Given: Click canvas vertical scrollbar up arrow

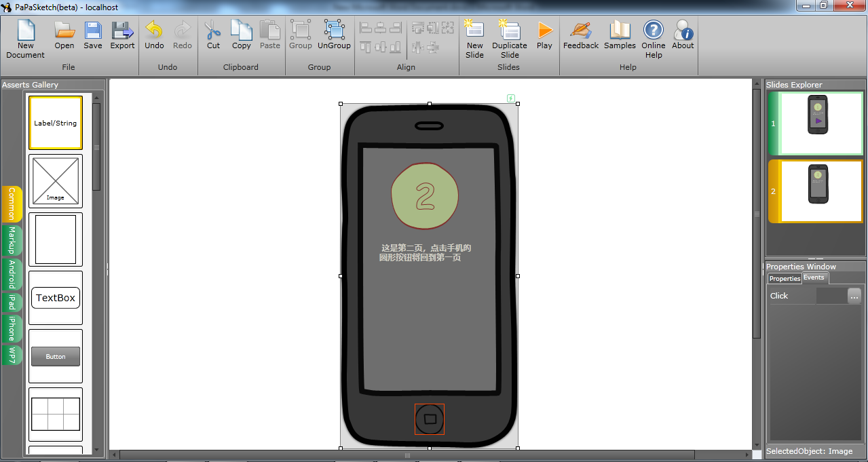Looking at the screenshot, I should pos(757,84).
